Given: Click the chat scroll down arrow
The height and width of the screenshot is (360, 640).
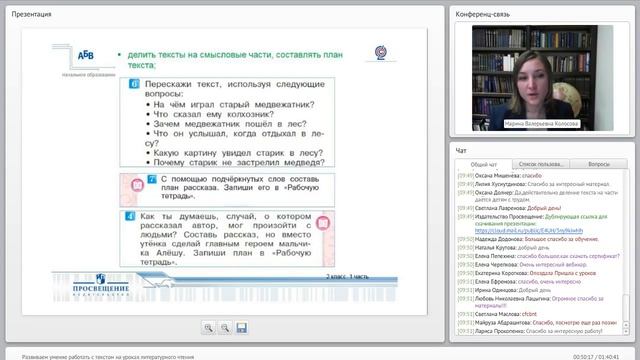Looking at the screenshot, I should [627, 332].
